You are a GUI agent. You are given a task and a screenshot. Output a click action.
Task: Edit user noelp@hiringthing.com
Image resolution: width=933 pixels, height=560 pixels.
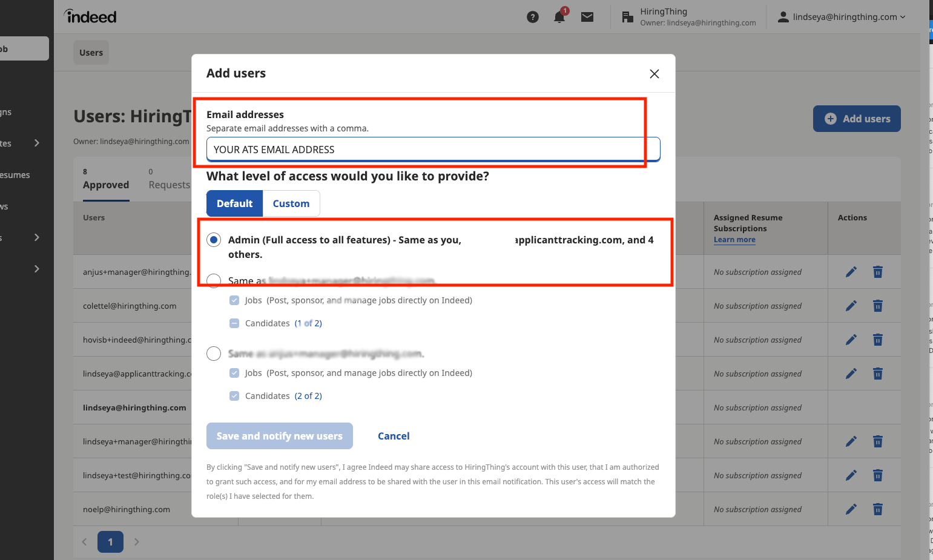click(x=851, y=509)
